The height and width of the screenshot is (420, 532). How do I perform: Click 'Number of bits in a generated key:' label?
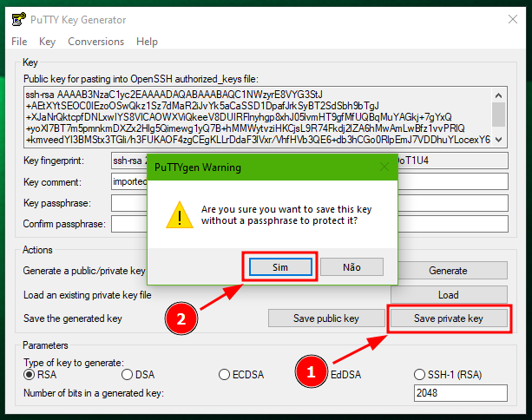tap(94, 393)
